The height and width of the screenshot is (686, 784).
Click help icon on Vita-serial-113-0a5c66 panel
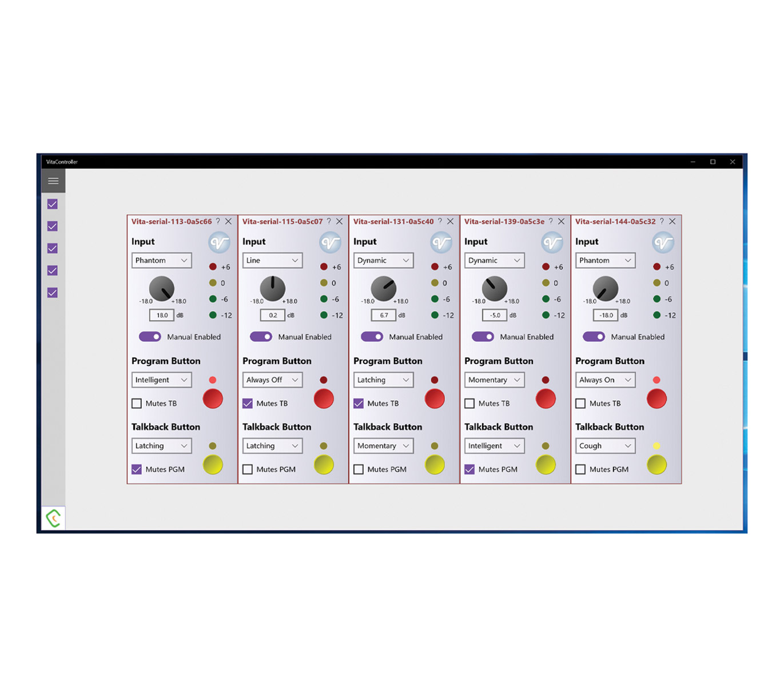tap(218, 221)
